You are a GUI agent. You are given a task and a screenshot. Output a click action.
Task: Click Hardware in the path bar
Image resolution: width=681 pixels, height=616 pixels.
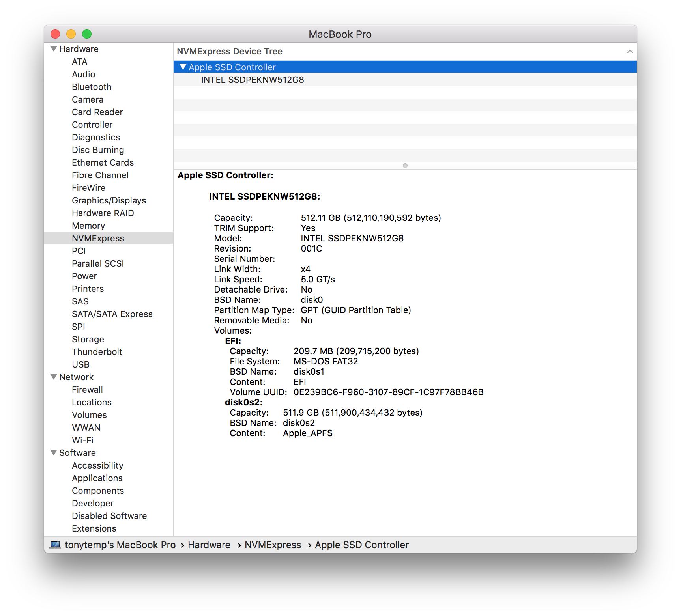(209, 545)
